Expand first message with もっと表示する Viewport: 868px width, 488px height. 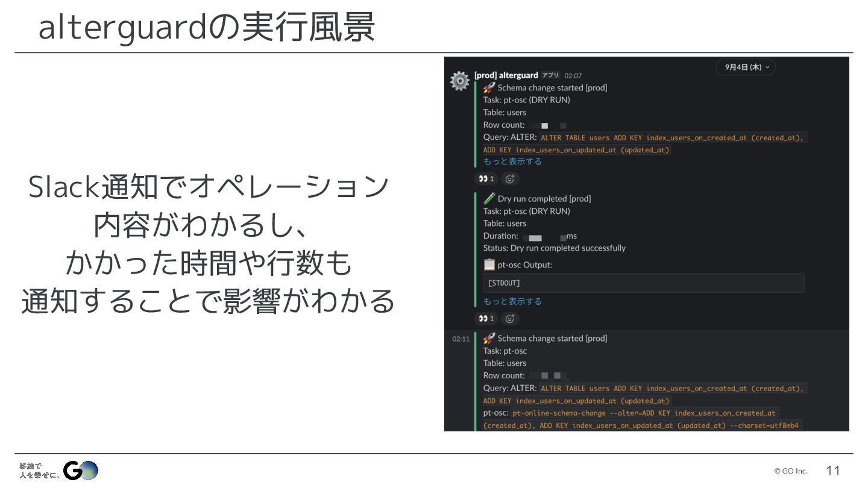pyautogui.click(x=512, y=161)
